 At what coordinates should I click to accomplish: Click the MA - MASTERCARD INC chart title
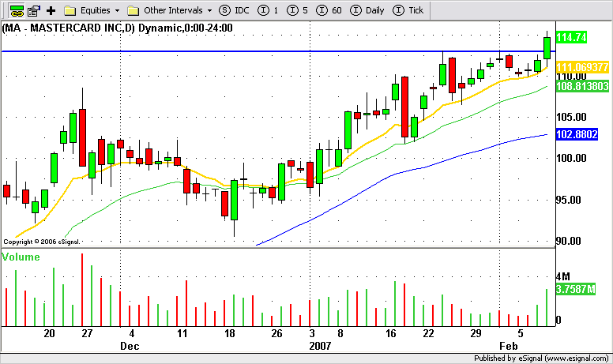[117, 28]
